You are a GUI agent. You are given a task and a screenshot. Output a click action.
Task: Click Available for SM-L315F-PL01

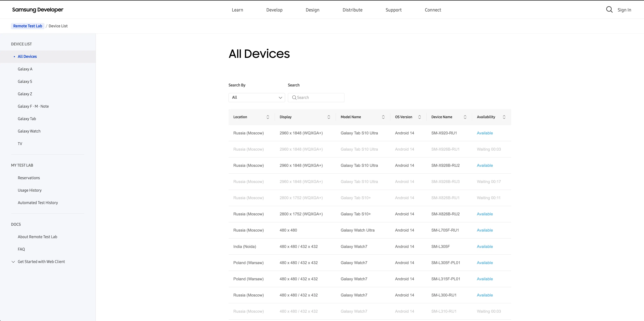pos(484,279)
